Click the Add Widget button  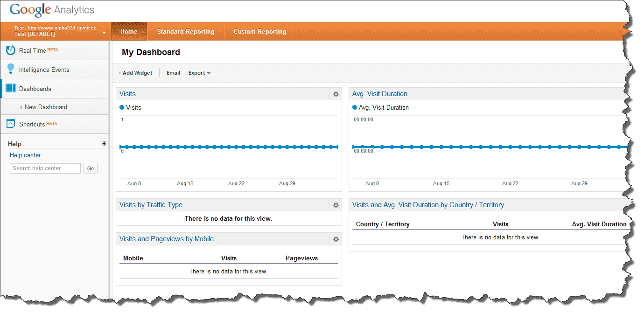(135, 73)
